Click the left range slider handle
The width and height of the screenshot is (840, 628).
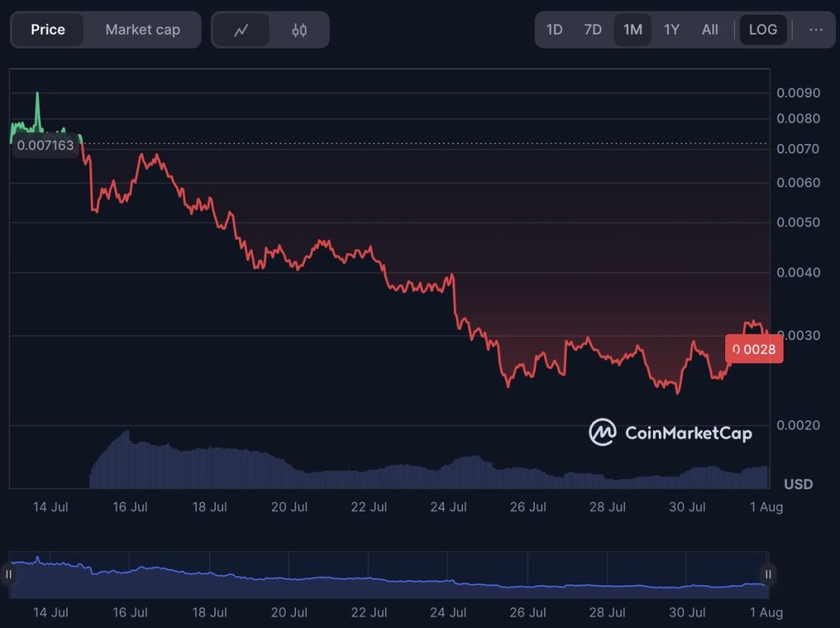pos(8,575)
